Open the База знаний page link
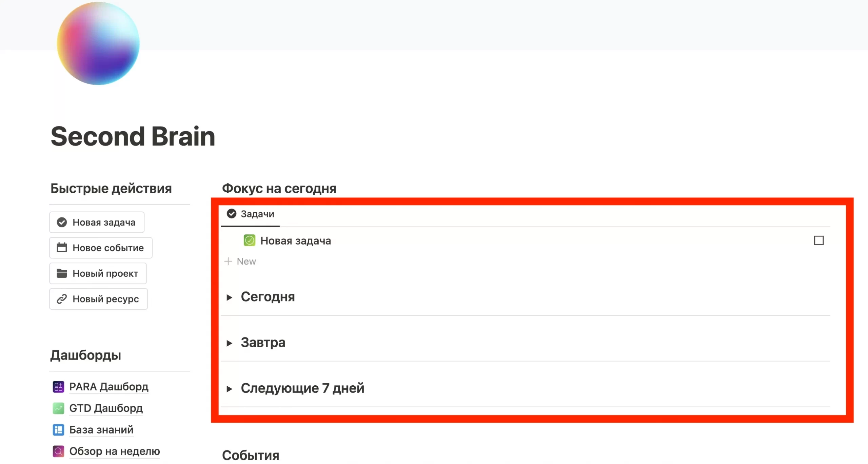This screenshot has height=464, width=868. click(x=101, y=430)
